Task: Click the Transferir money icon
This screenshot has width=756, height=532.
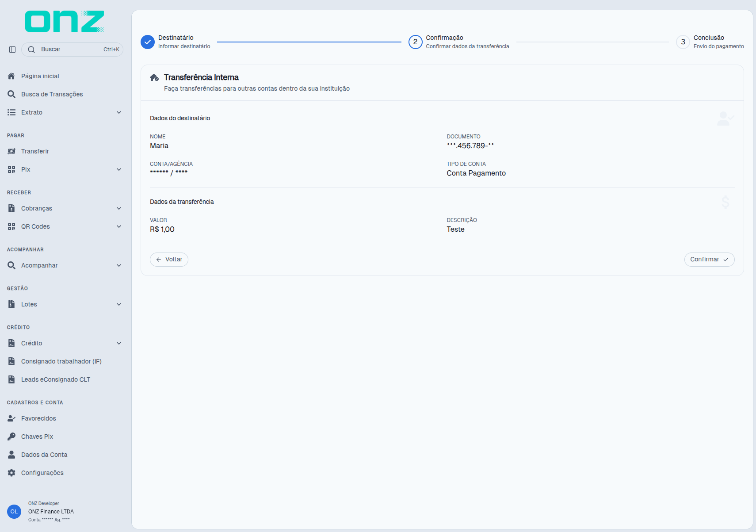Action: coord(11,151)
